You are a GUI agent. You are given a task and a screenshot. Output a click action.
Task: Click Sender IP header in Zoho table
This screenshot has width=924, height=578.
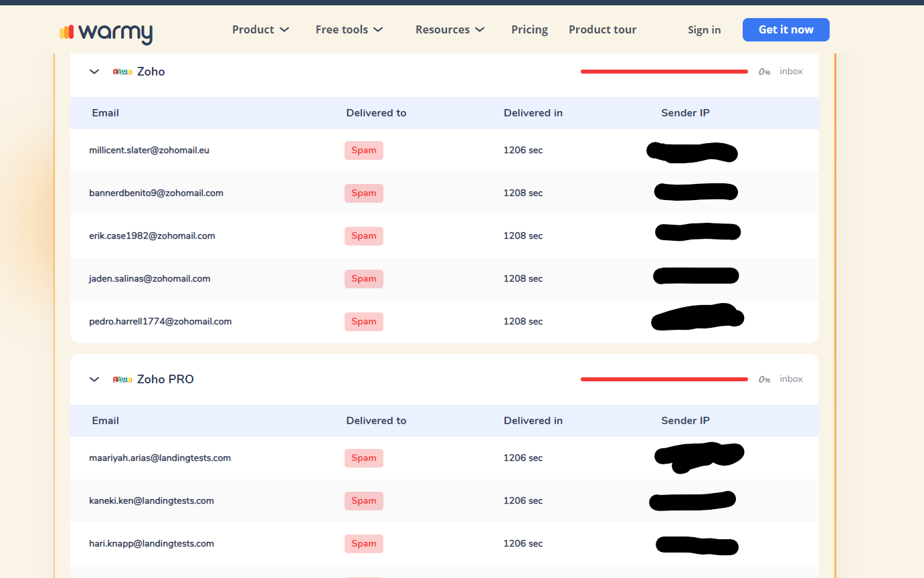(685, 113)
